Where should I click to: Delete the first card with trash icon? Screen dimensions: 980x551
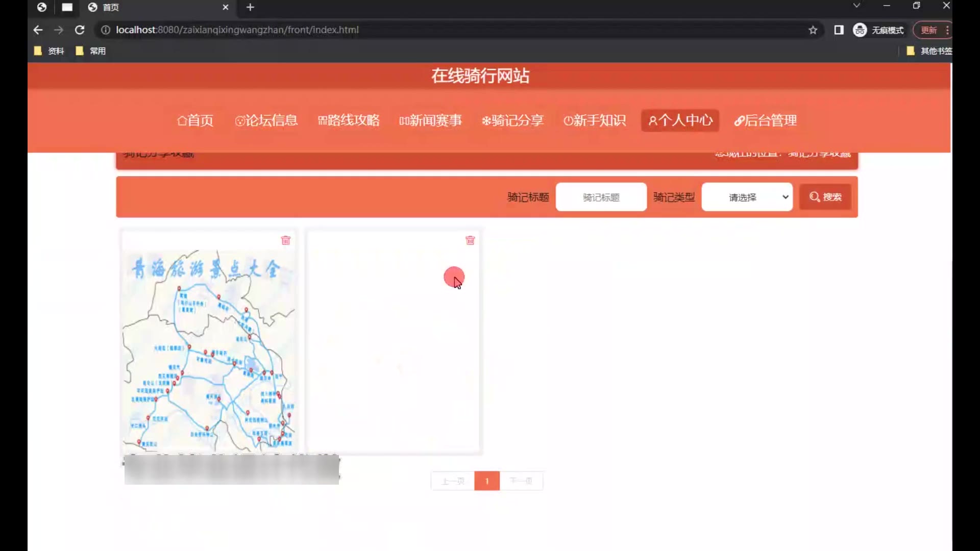click(x=286, y=240)
